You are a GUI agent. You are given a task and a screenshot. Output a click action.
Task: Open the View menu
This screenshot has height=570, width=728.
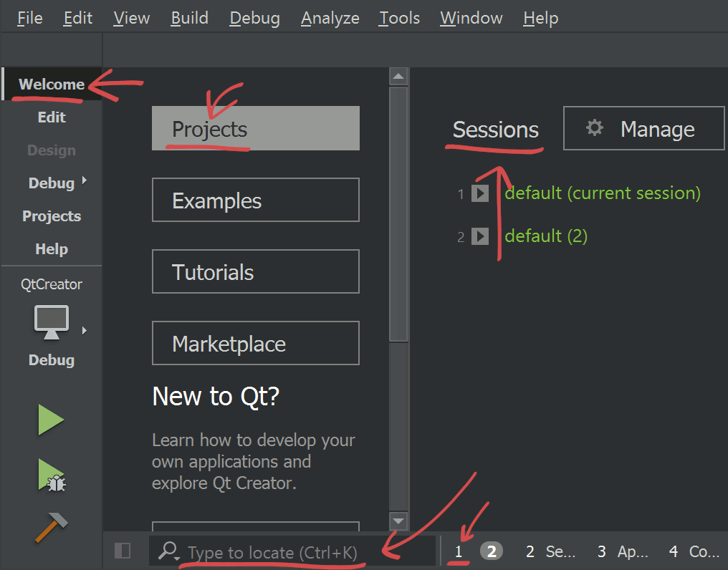tap(131, 18)
